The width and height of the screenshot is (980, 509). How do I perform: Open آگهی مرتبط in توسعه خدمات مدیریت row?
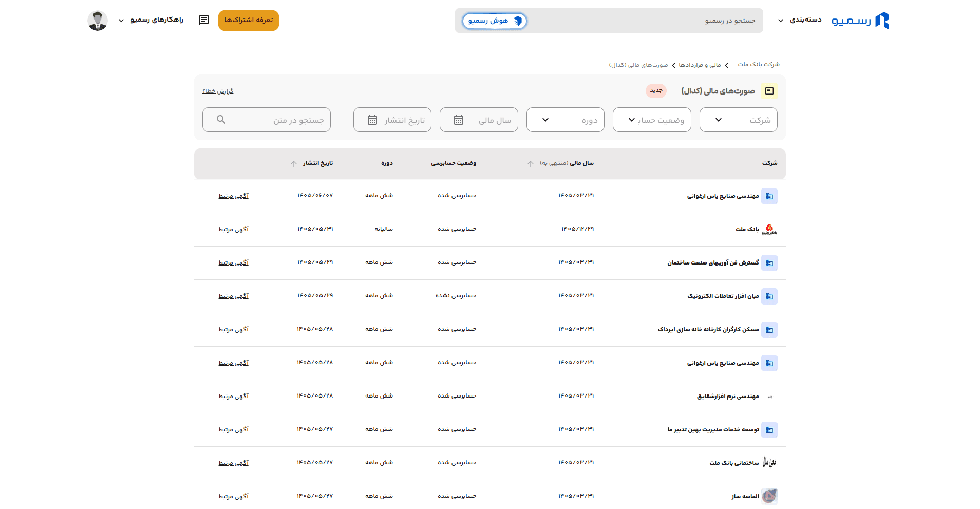pyautogui.click(x=233, y=430)
